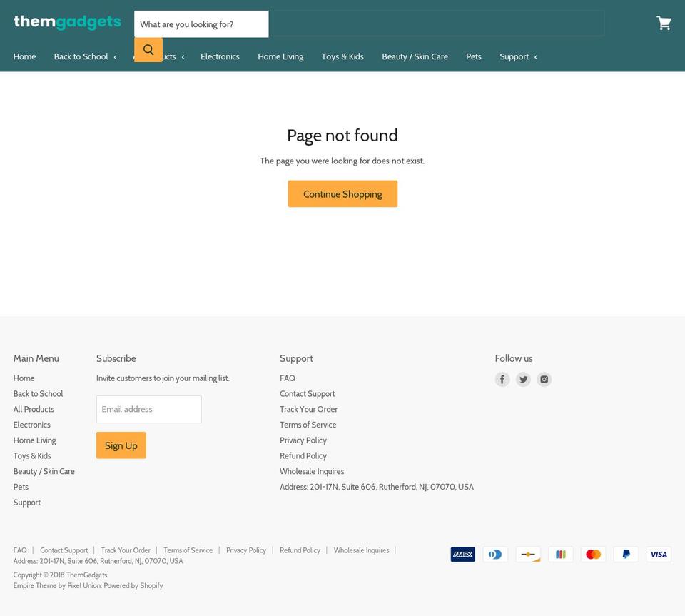Open FAQ in the bottom footer bar
The height and width of the screenshot is (616, 685).
point(20,550)
